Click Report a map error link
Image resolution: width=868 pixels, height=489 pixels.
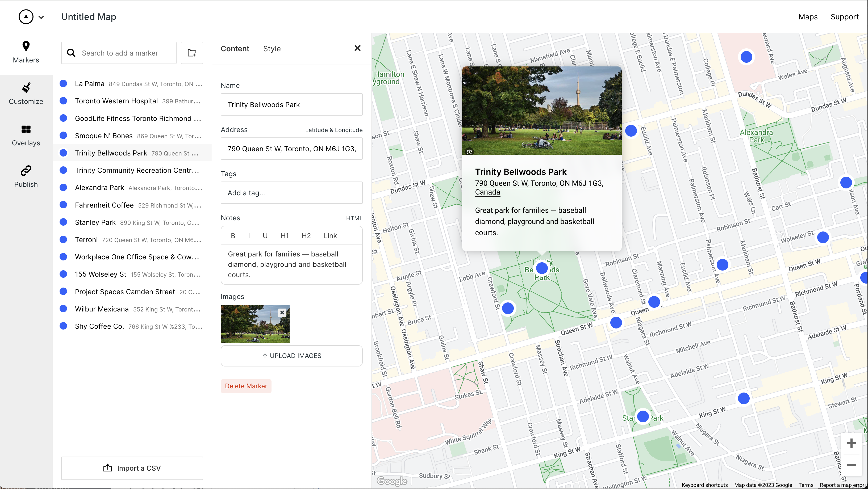click(842, 485)
